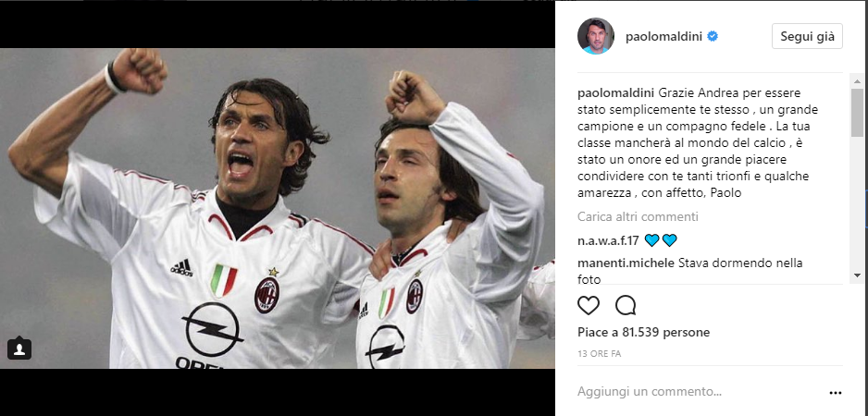Image resolution: width=868 pixels, height=416 pixels.
Task: Open paolomaldini username in caption
Action: (616, 92)
